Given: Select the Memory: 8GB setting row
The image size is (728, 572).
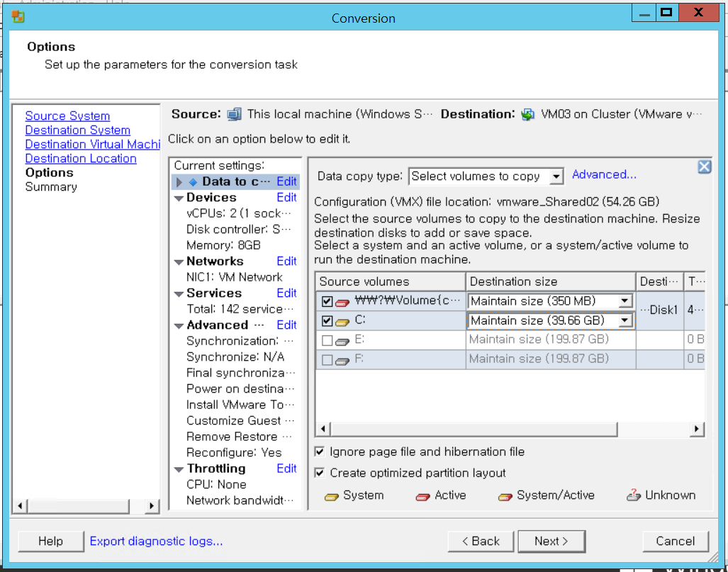Looking at the screenshot, I should [223, 245].
